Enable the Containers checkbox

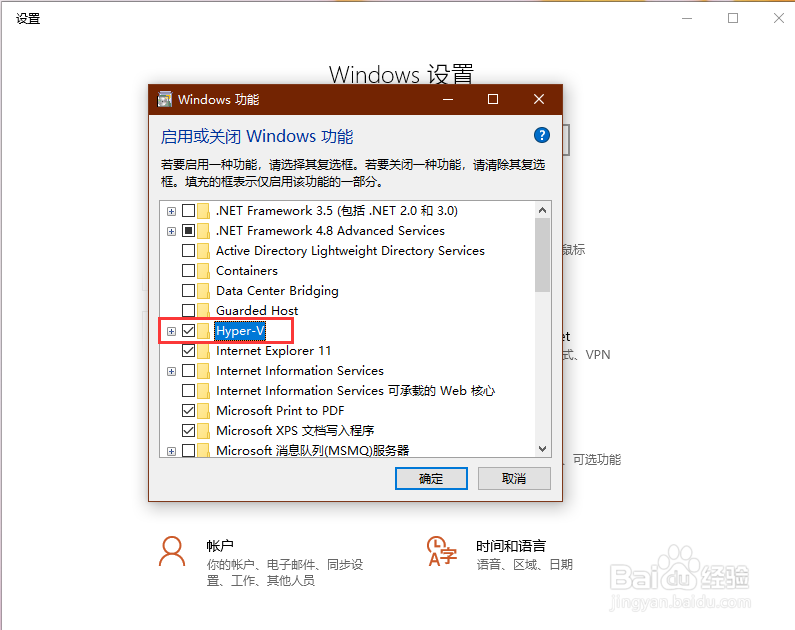[188, 271]
